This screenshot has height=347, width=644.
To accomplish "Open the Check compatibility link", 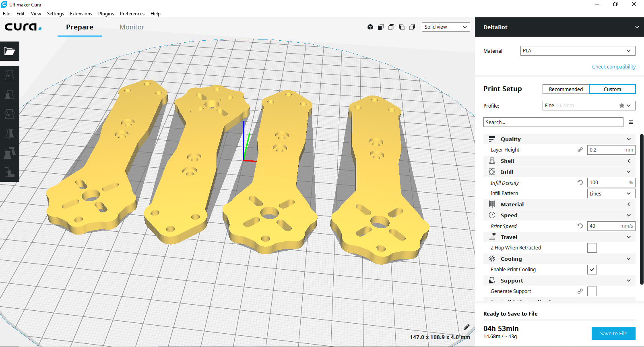I will 614,67.
